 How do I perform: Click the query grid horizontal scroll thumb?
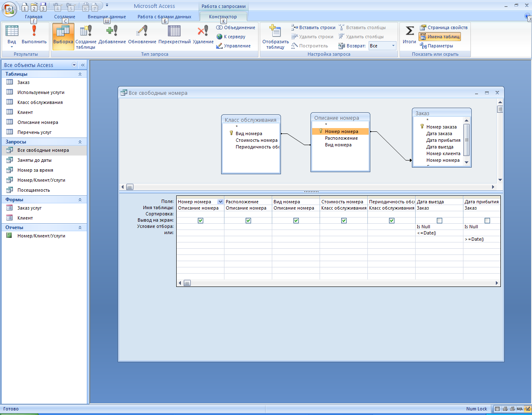pyautogui.click(x=187, y=283)
